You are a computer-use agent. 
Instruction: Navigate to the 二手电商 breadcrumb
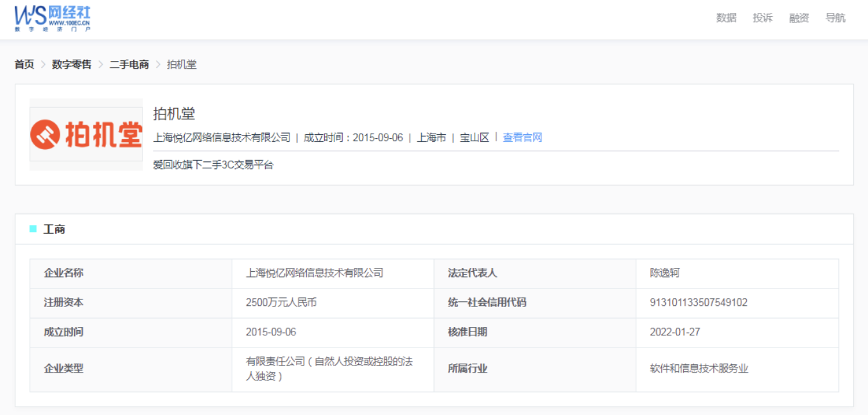pyautogui.click(x=129, y=64)
